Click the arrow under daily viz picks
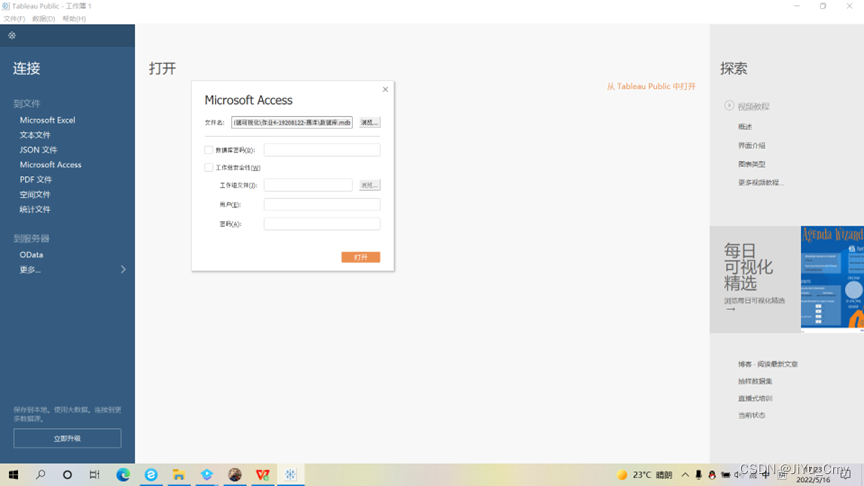This screenshot has width=864, height=486. pos(730,310)
